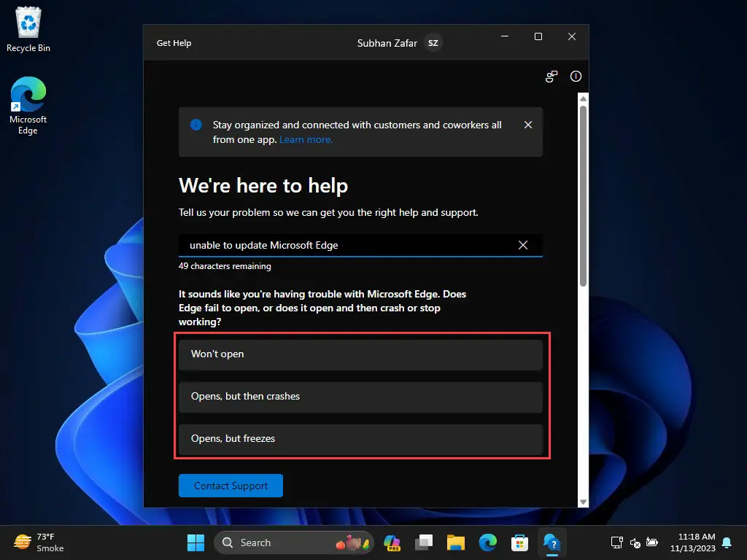Pick the "Opens, but freezes" option
This screenshot has height=560, width=747.
[x=360, y=439]
